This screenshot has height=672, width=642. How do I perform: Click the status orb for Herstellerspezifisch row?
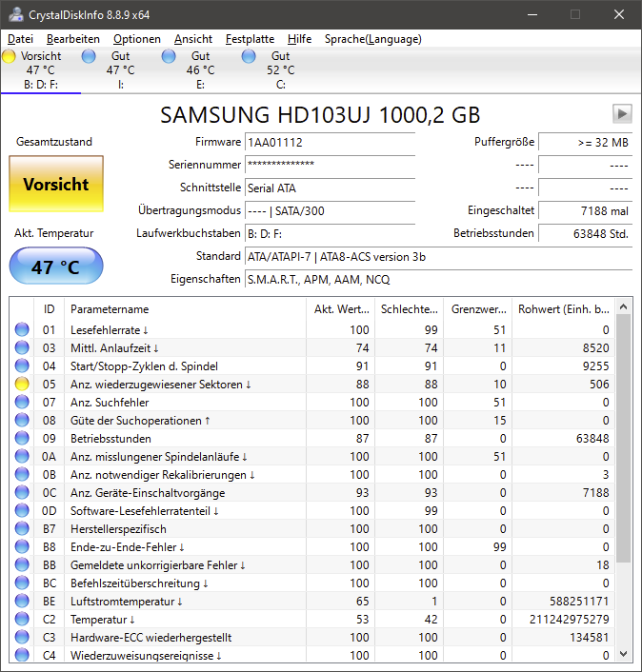(22, 528)
